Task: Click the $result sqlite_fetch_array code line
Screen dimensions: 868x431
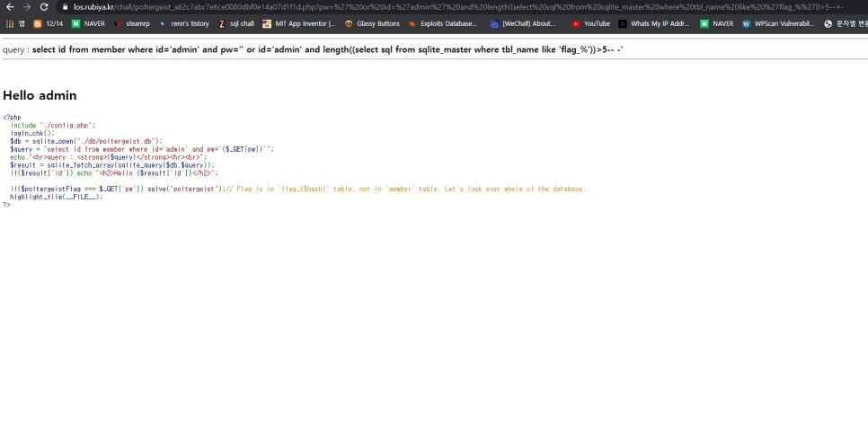Action: click(112, 165)
